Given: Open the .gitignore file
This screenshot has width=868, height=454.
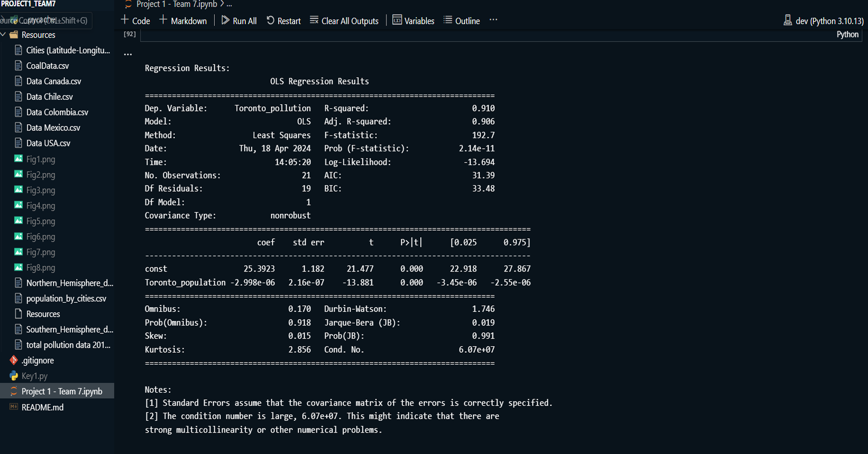Looking at the screenshot, I should coord(37,360).
